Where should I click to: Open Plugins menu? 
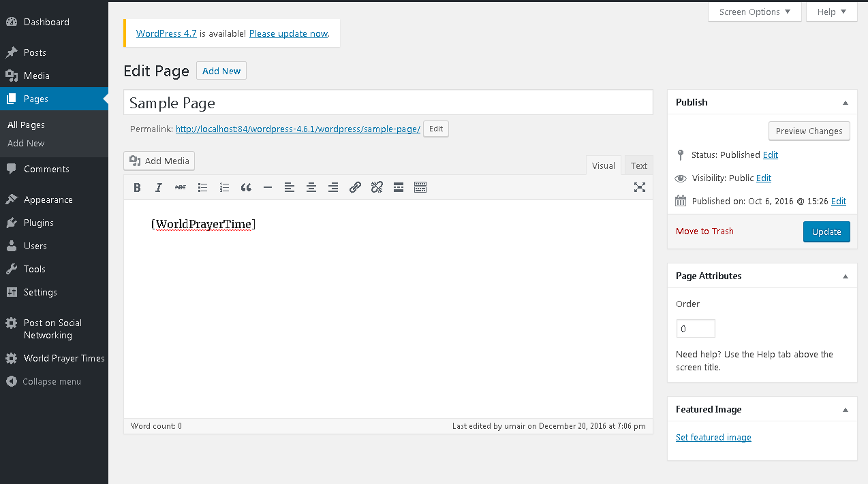(x=54, y=223)
